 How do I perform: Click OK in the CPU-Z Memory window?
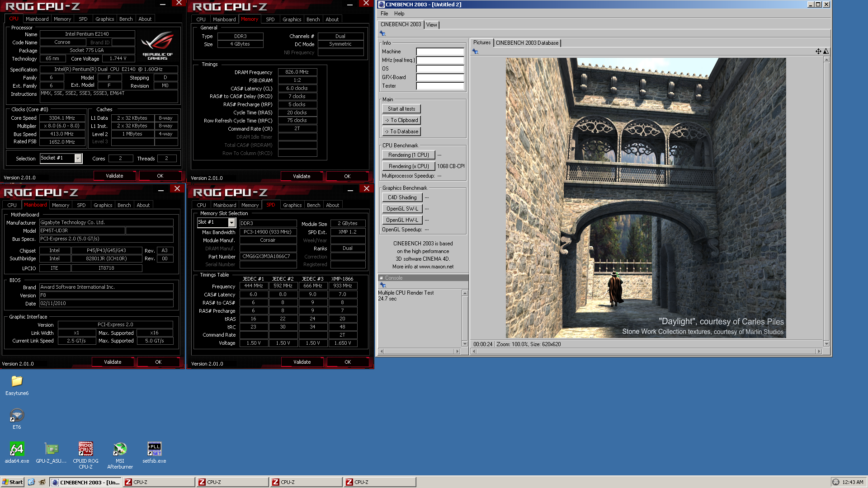coord(347,176)
